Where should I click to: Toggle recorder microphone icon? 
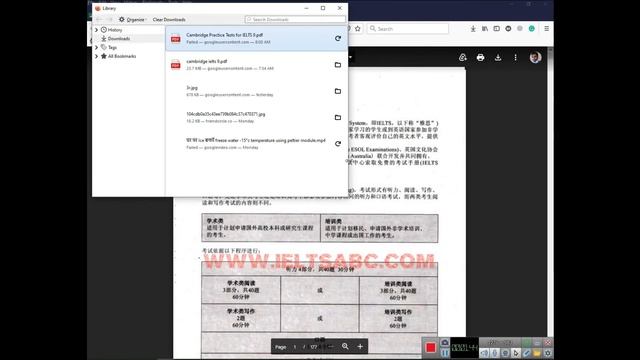point(495,353)
